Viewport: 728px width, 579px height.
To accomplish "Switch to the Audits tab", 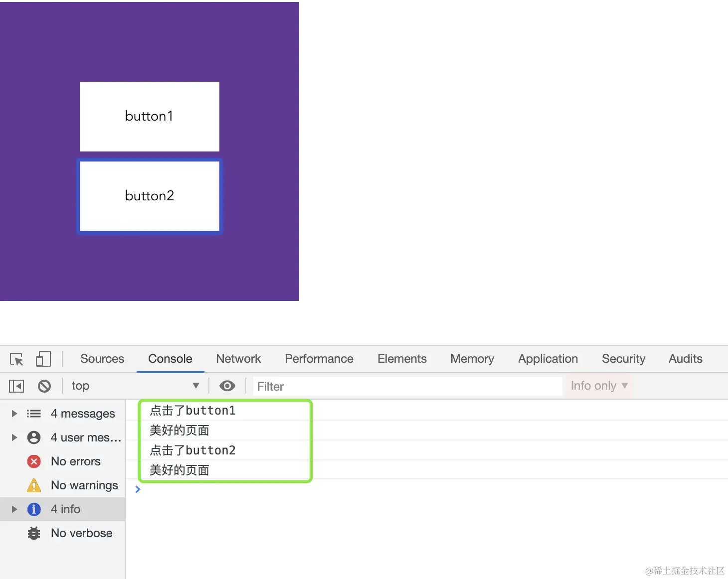I will (686, 359).
